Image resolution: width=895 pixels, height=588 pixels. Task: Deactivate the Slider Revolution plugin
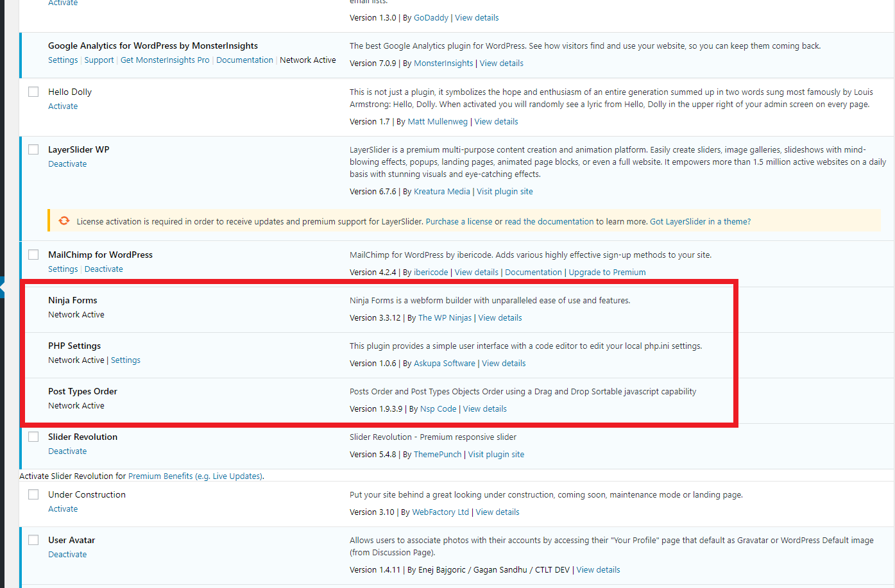coord(67,451)
